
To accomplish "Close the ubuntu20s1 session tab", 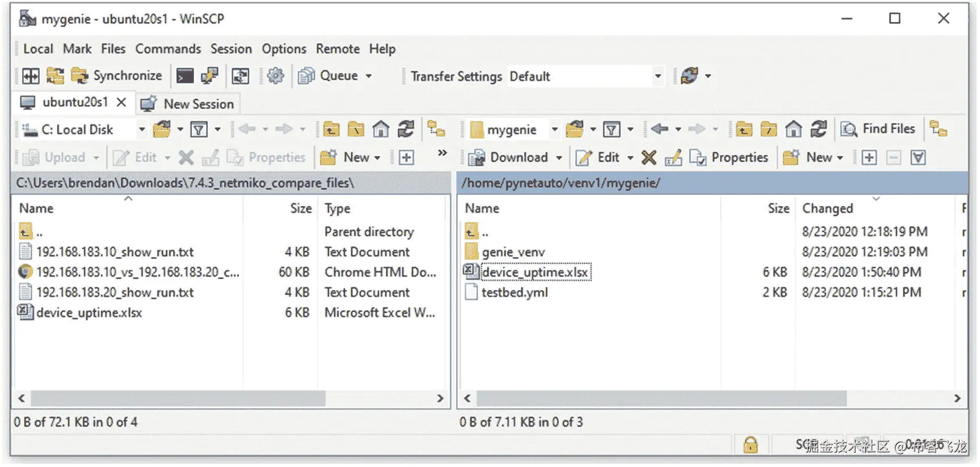I will tap(121, 102).
